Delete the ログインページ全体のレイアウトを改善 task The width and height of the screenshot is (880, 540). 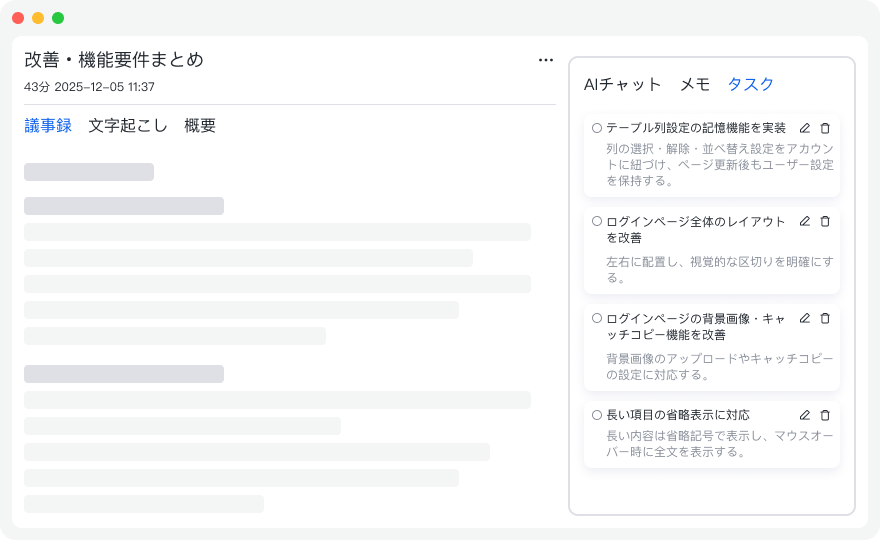(x=825, y=221)
